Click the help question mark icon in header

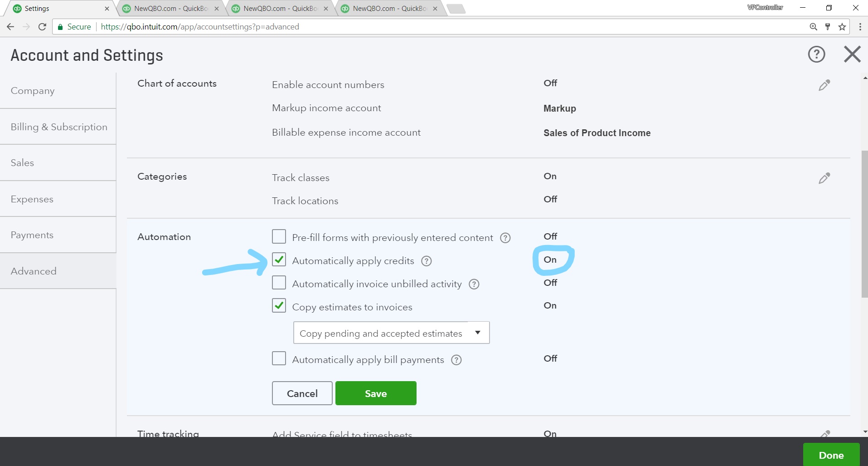(x=816, y=54)
